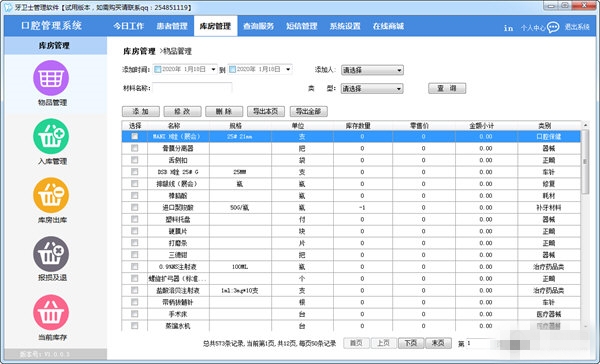Tick checkbox for selected MANI row
The width and height of the screenshot is (600, 364).
(x=134, y=136)
